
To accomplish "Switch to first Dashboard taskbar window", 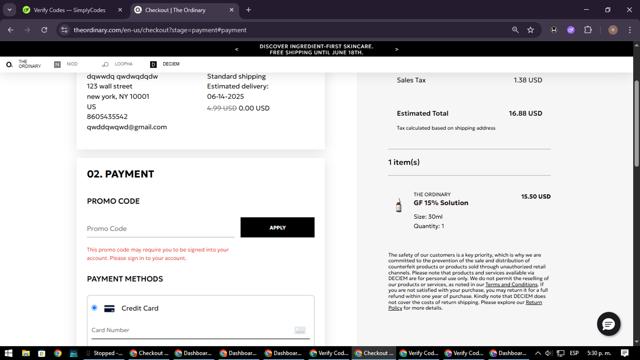I will coord(193,353).
